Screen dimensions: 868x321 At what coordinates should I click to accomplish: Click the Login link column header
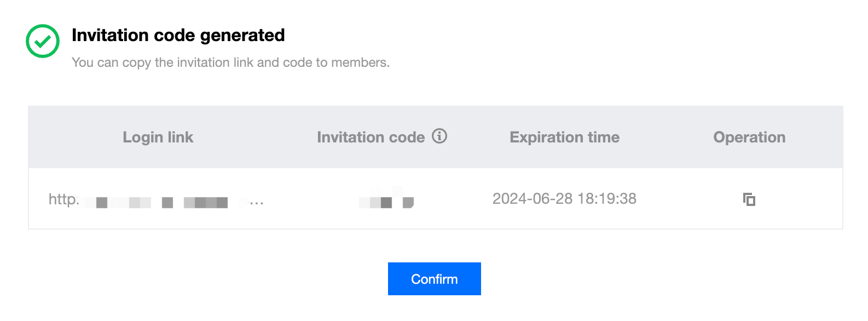click(158, 137)
